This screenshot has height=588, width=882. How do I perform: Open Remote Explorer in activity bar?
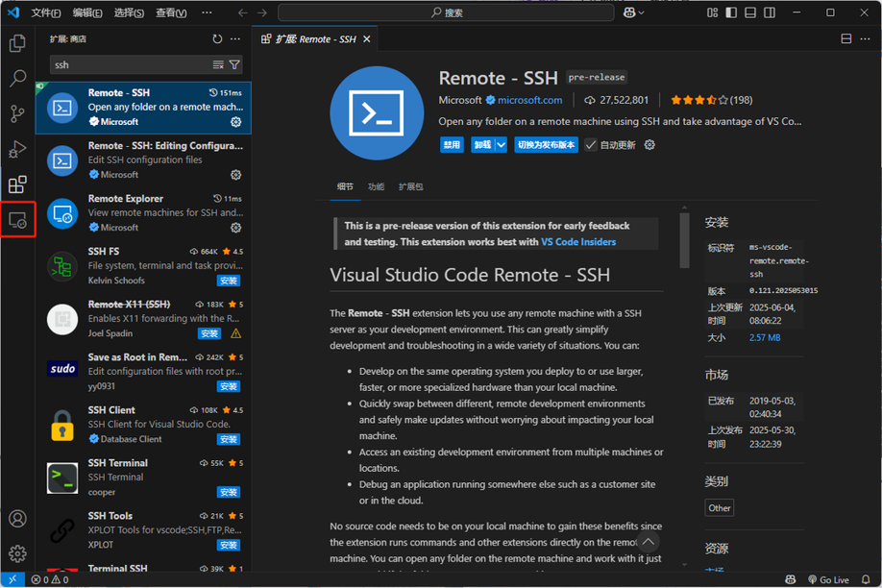click(17, 219)
